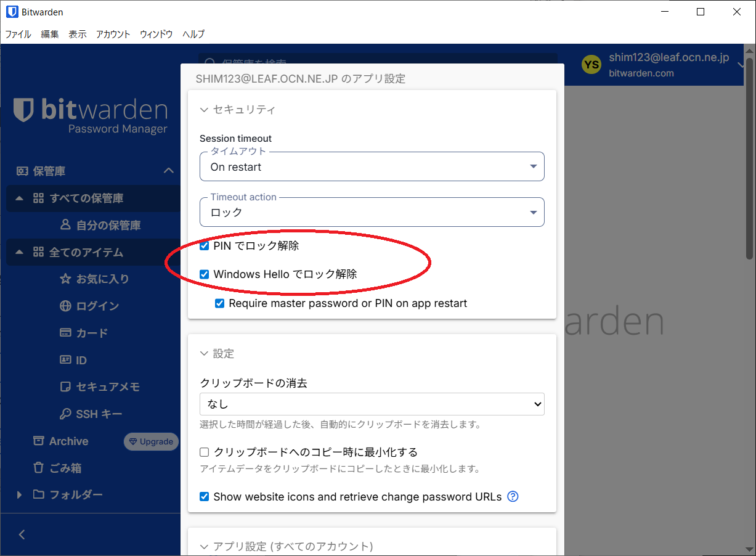This screenshot has height=556, width=756.
Task: Open the クリップボードの消去 dropdown
Action: click(x=372, y=404)
